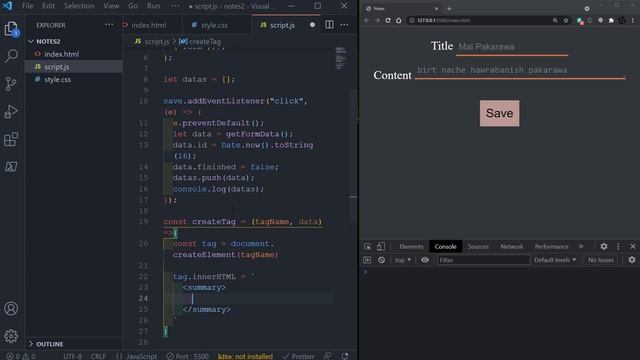Viewport: 640px width, 360px height.
Task: Close the DevTools panel
Action: coord(633,246)
